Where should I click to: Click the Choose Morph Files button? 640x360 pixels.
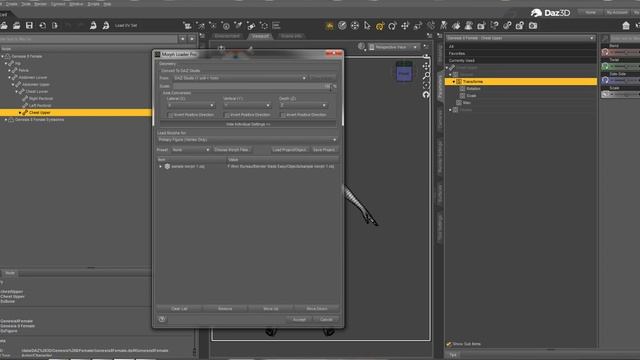pos(231,150)
